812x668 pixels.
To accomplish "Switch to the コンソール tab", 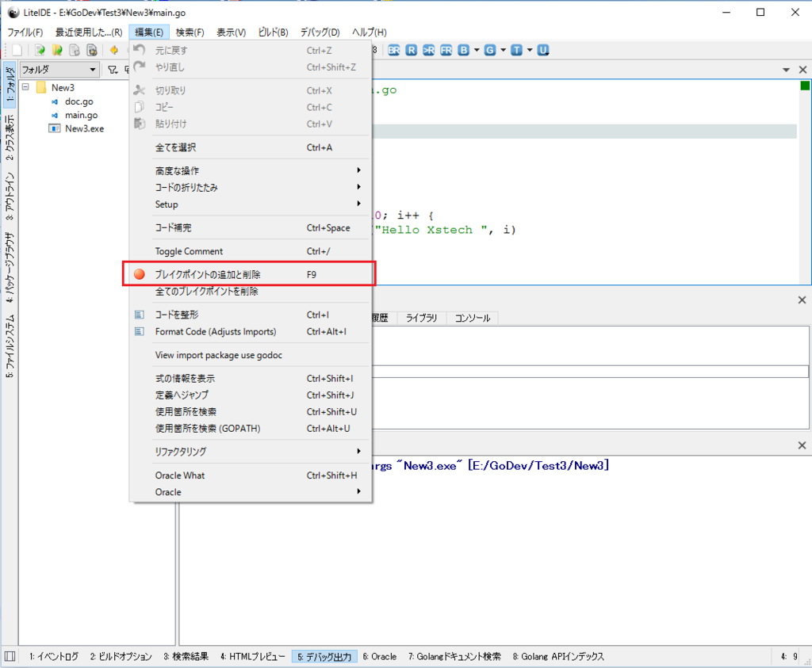I will point(473,318).
